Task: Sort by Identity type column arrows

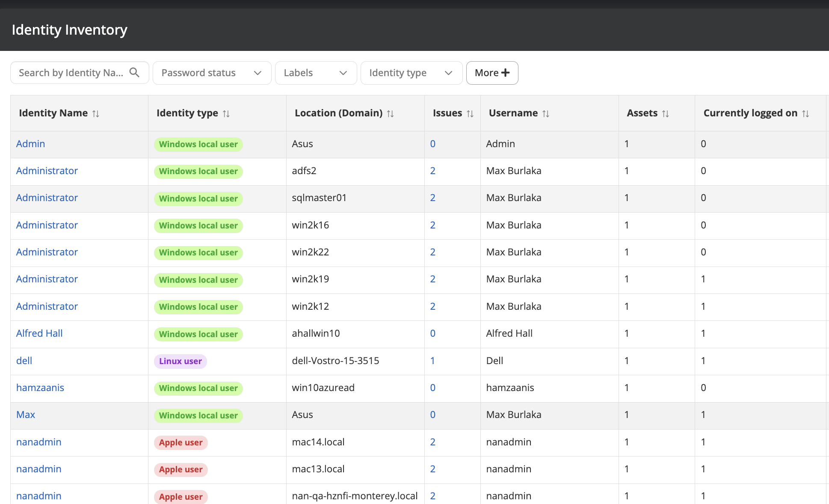Action: click(x=226, y=114)
